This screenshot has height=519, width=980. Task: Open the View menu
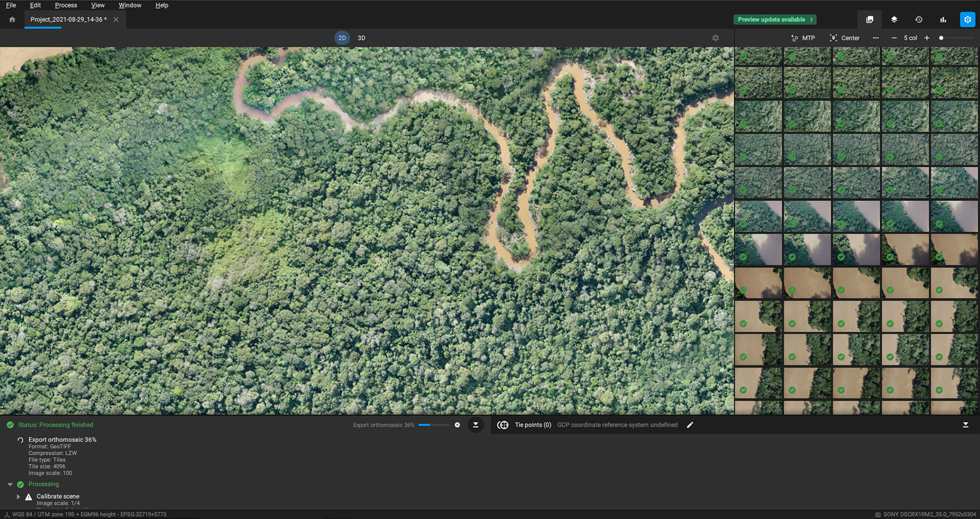(x=98, y=5)
